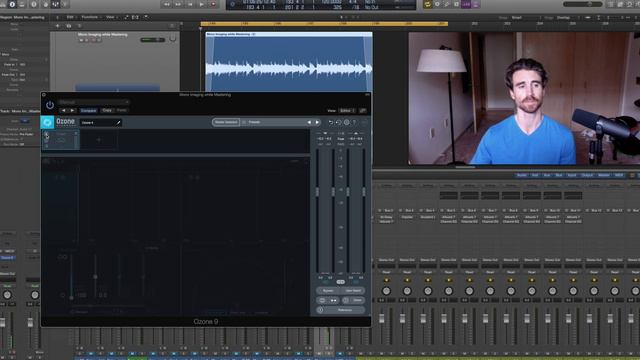Open the Ozone Presets browser

tap(254, 122)
